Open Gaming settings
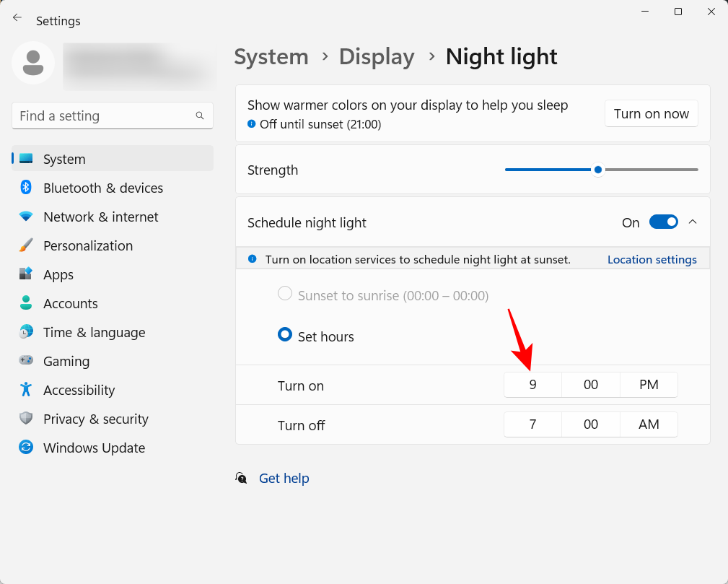Image resolution: width=728 pixels, height=584 pixels. tap(66, 361)
